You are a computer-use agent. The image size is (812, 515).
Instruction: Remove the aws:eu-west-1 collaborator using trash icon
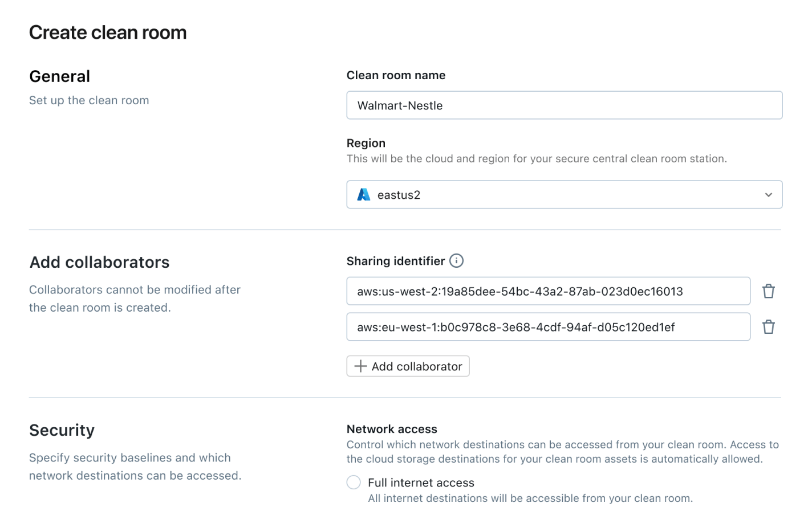coord(768,327)
